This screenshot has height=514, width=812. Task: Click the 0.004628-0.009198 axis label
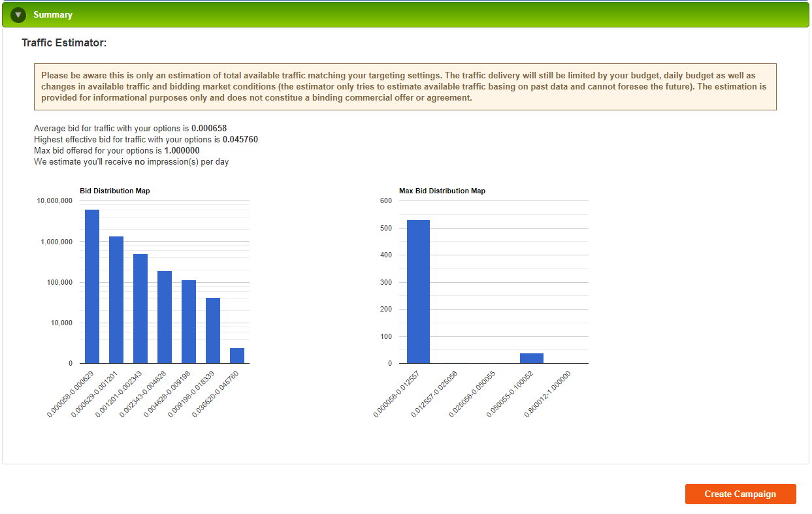[169, 394]
